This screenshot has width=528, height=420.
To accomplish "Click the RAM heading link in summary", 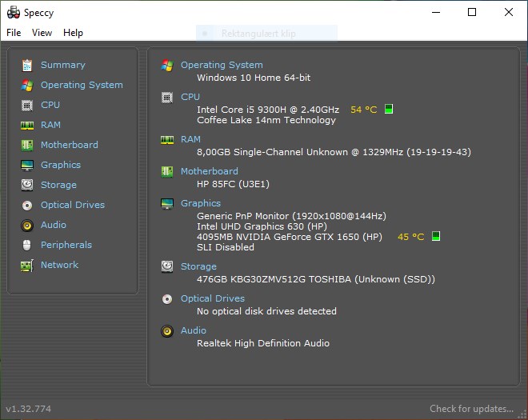I will (190, 139).
